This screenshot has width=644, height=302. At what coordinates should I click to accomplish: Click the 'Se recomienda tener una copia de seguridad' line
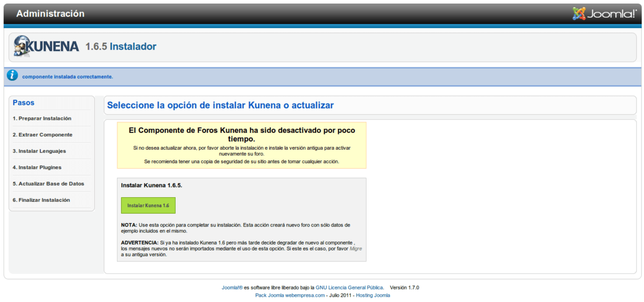[x=241, y=162]
